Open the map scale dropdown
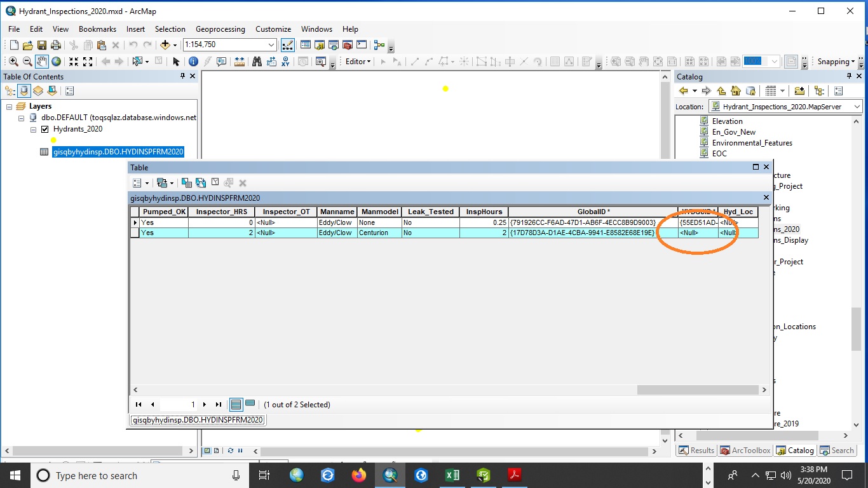The height and width of the screenshot is (488, 868). pyautogui.click(x=271, y=45)
